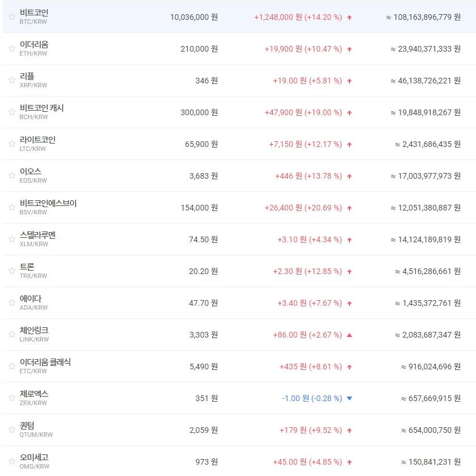Click 퀀텀 trading volume 654,000,750 원

point(430,430)
